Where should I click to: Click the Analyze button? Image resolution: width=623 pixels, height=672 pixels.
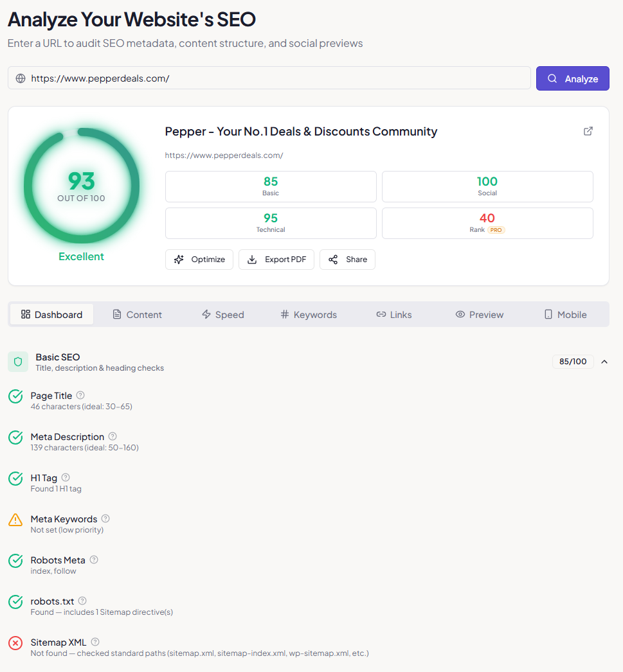pos(572,78)
